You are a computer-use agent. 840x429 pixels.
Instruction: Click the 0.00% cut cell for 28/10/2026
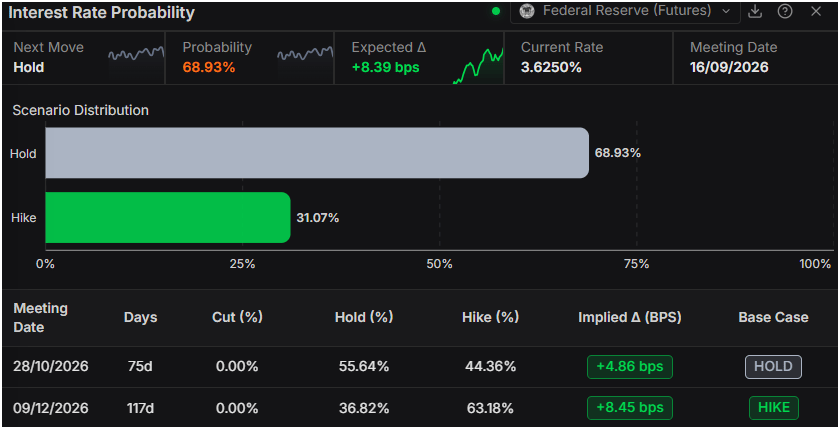pyautogui.click(x=237, y=366)
